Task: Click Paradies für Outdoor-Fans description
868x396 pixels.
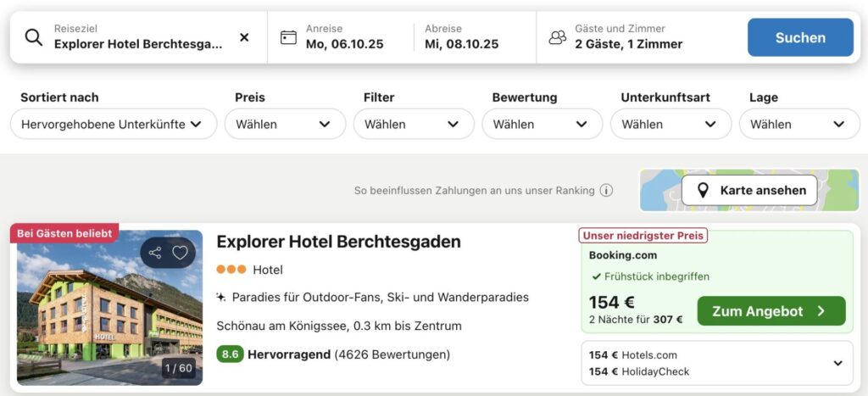Action: pyautogui.click(x=381, y=298)
